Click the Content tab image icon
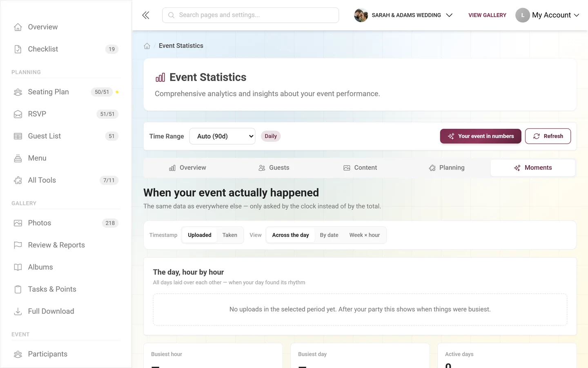 point(347,168)
